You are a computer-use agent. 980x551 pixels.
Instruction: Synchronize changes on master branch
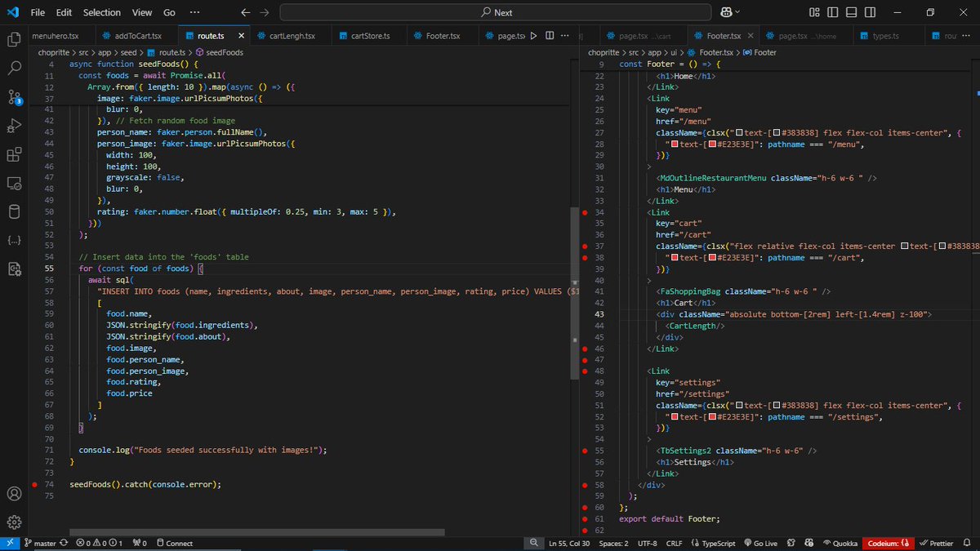click(65, 543)
